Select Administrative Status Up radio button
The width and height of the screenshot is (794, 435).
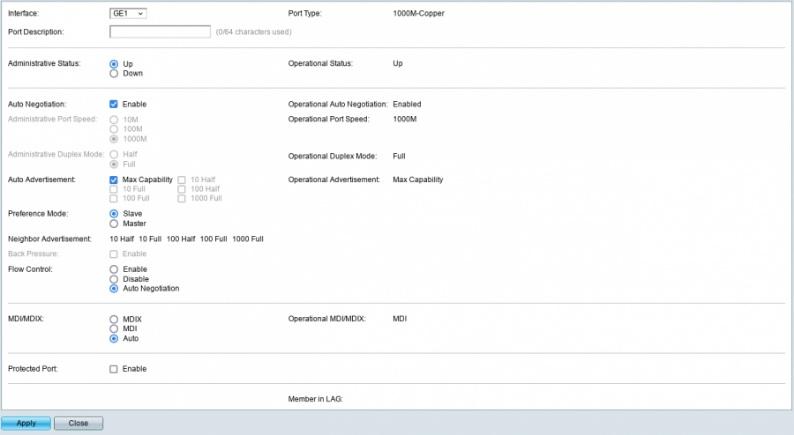tap(114, 64)
